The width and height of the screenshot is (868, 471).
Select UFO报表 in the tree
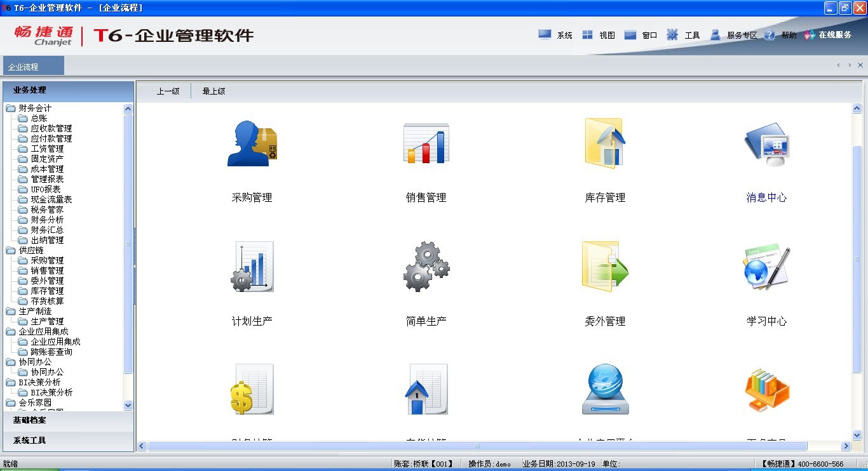click(45, 189)
